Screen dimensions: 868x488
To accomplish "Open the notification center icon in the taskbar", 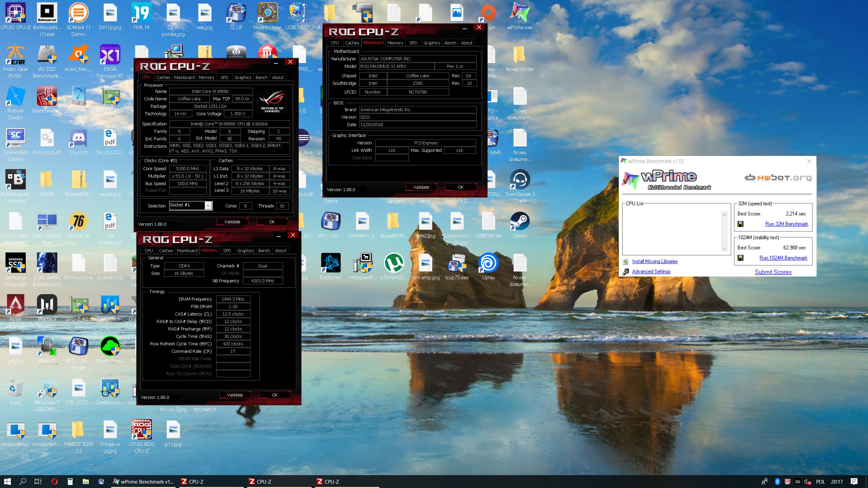I will (854, 481).
